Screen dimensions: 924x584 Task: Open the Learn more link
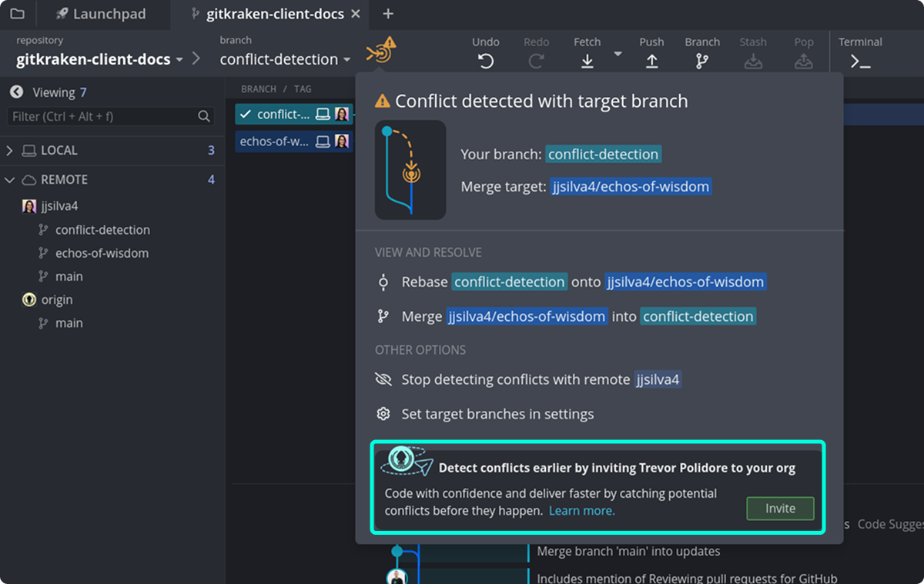point(581,510)
